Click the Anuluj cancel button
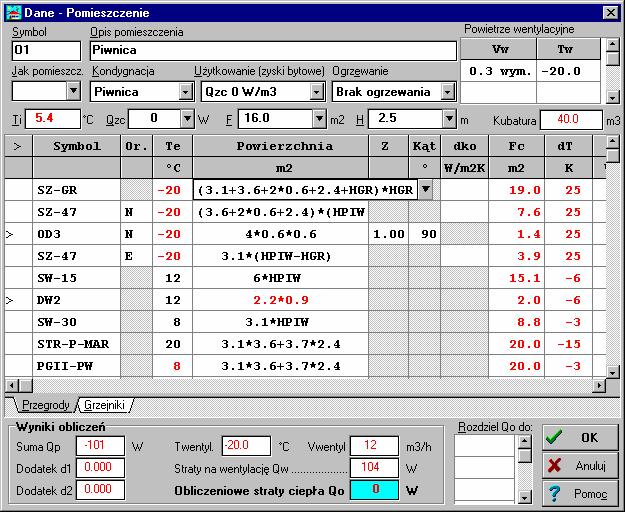This screenshot has height=512, width=625. coord(580,465)
